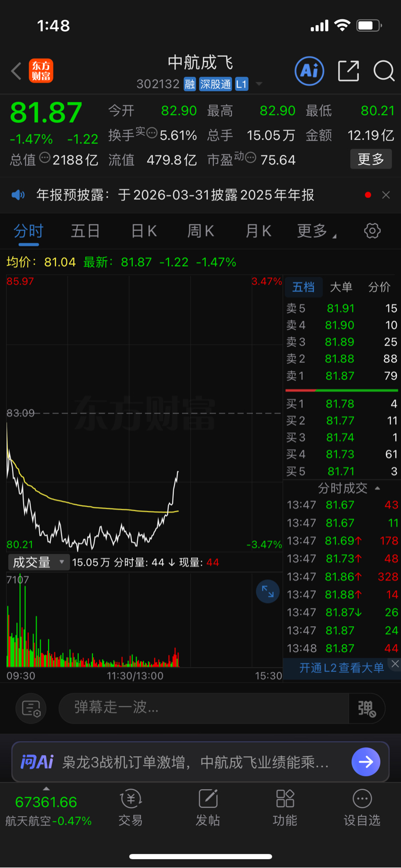
Task: Tap the expand chart fullscreen icon
Action: point(268,592)
